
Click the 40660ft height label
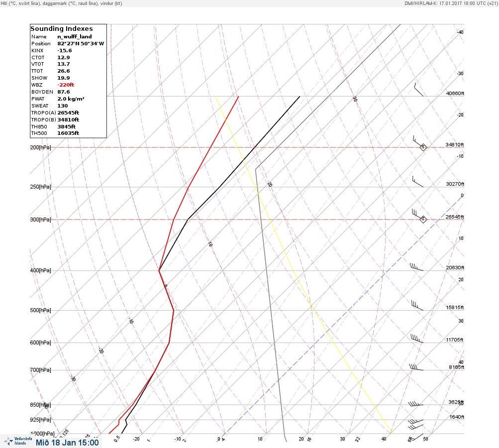coord(455,93)
